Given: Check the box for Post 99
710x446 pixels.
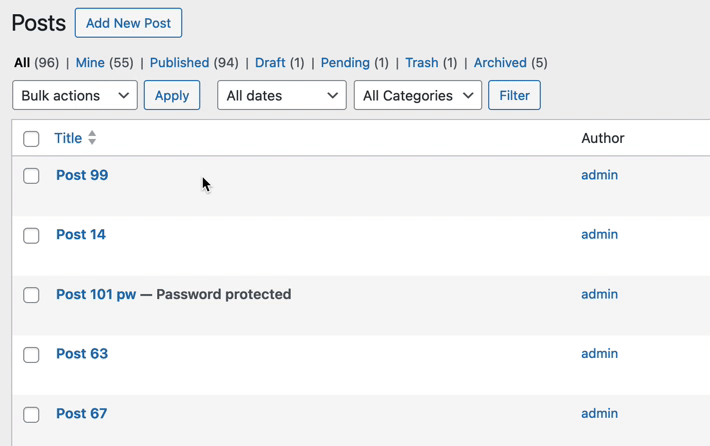Looking at the screenshot, I should coord(31,176).
